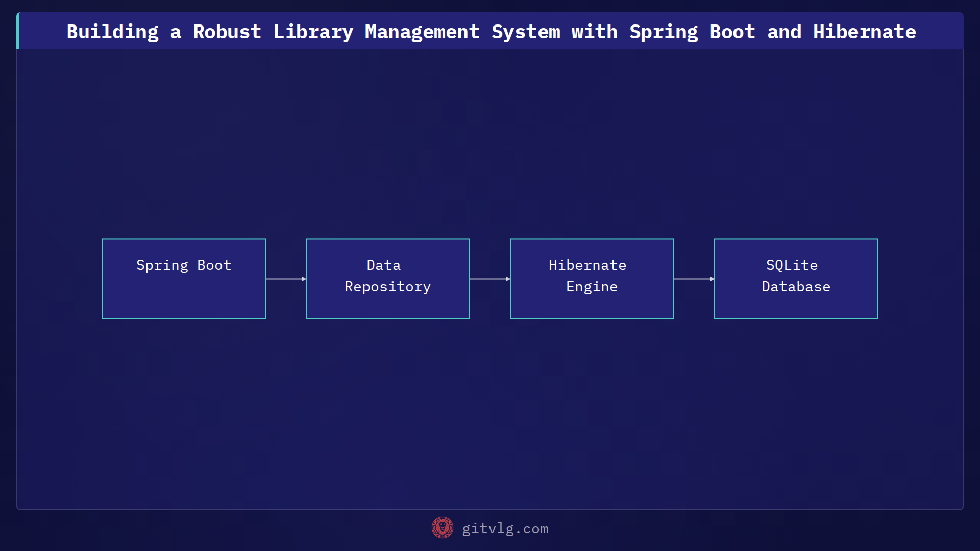
Task: Open the gitvlg.com link text
Action: (505, 529)
